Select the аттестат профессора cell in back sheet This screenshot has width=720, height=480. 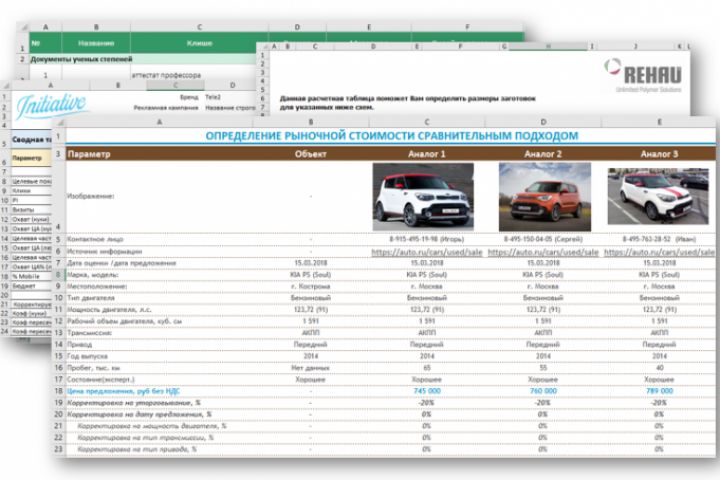point(166,75)
